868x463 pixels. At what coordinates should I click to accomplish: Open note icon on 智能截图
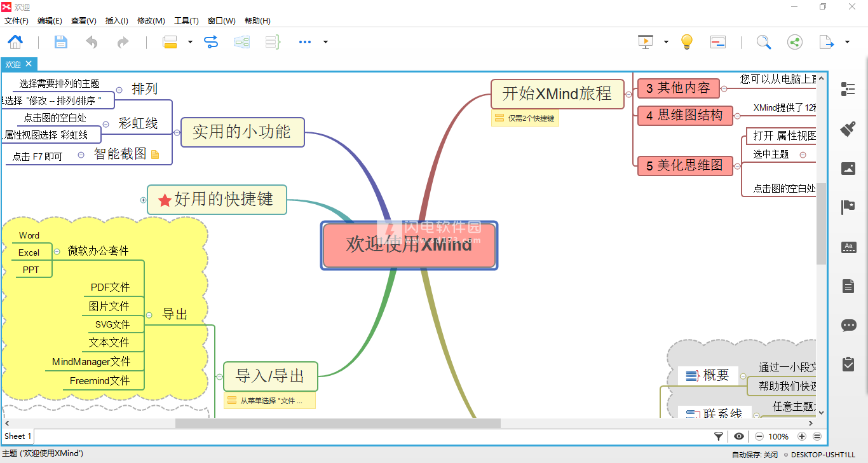[x=155, y=155]
